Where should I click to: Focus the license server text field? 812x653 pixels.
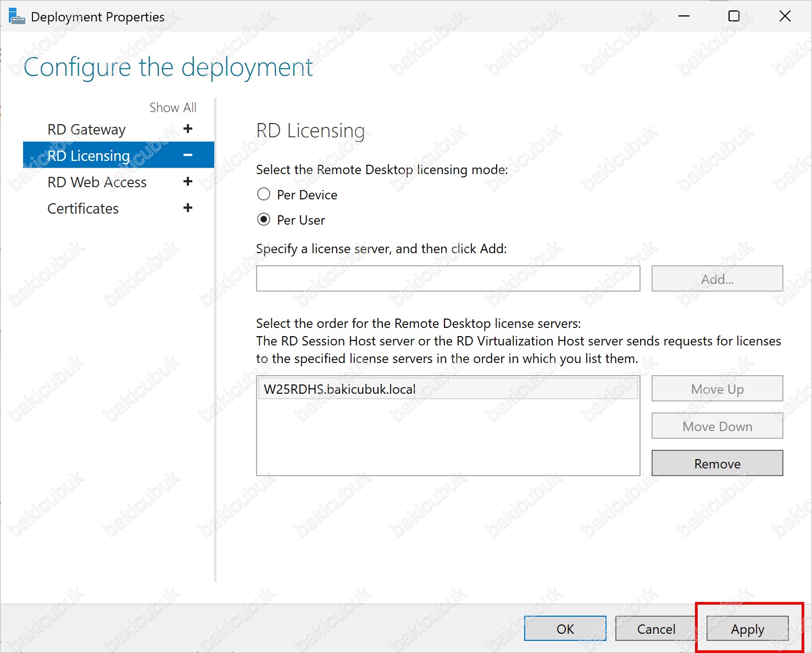pyautogui.click(x=448, y=279)
